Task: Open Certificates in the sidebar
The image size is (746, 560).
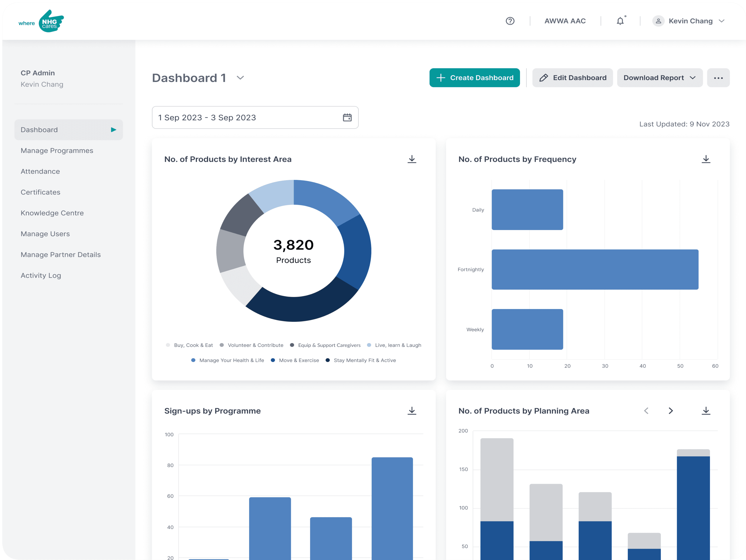Action: click(40, 192)
